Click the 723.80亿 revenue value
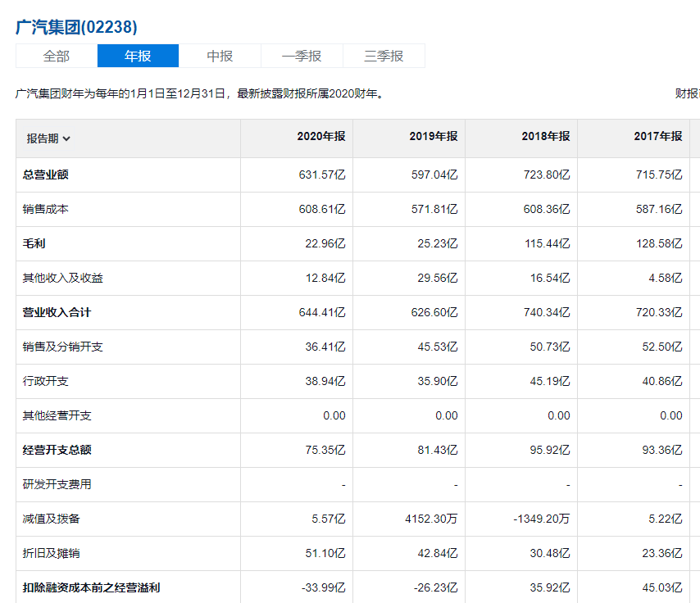The height and width of the screenshot is (603, 700). 547,175
